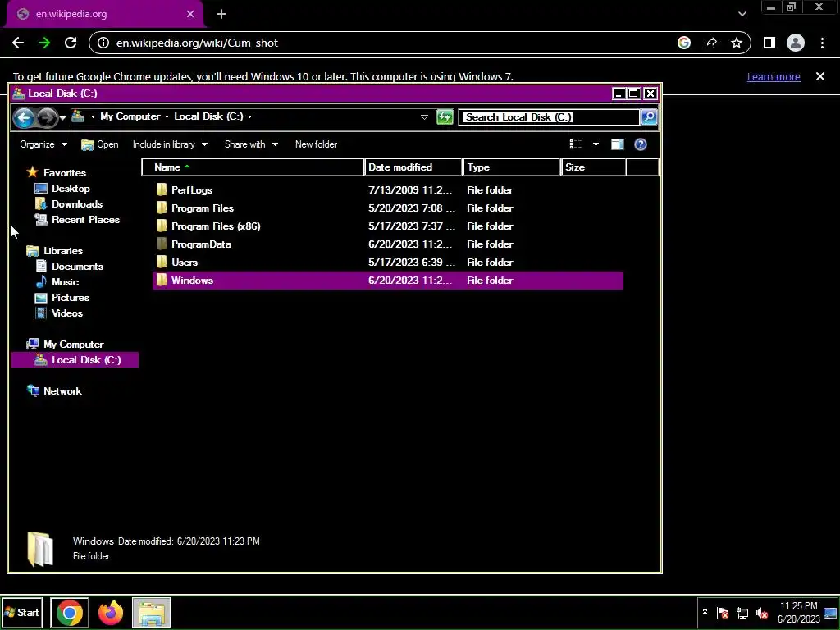Open Include in library menu
The image size is (840, 630).
click(x=170, y=144)
